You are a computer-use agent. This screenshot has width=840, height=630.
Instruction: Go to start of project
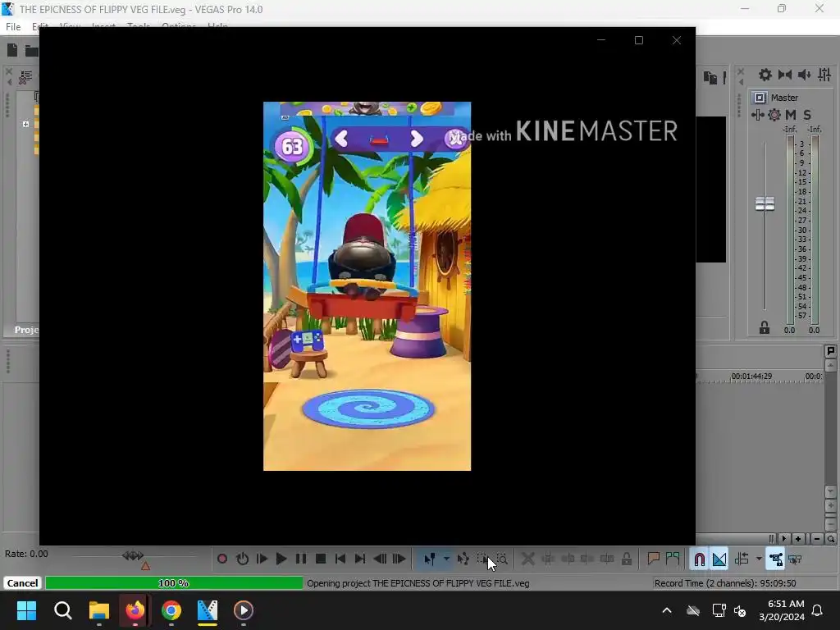[x=340, y=559]
